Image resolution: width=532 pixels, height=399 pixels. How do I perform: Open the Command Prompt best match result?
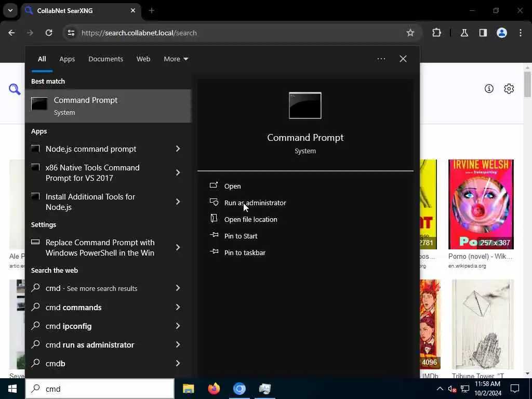[x=108, y=106]
